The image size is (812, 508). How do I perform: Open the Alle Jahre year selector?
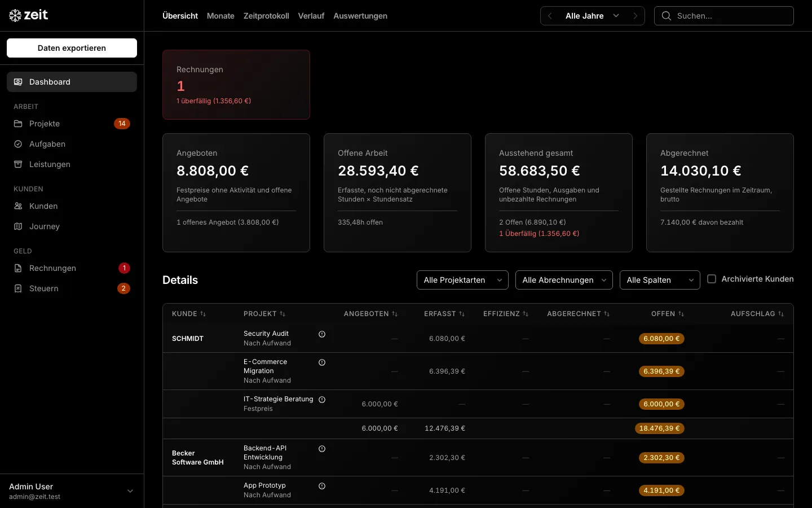(592, 16)
